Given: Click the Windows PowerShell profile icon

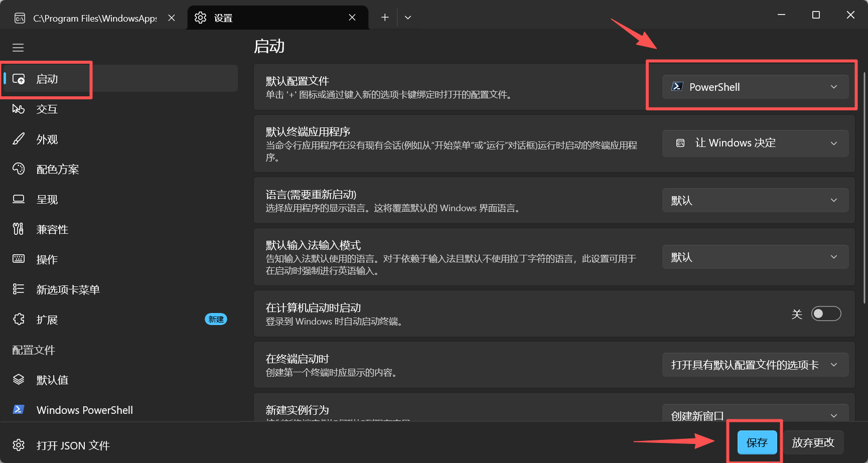Looking at the screenshot, I should point(19,409).
